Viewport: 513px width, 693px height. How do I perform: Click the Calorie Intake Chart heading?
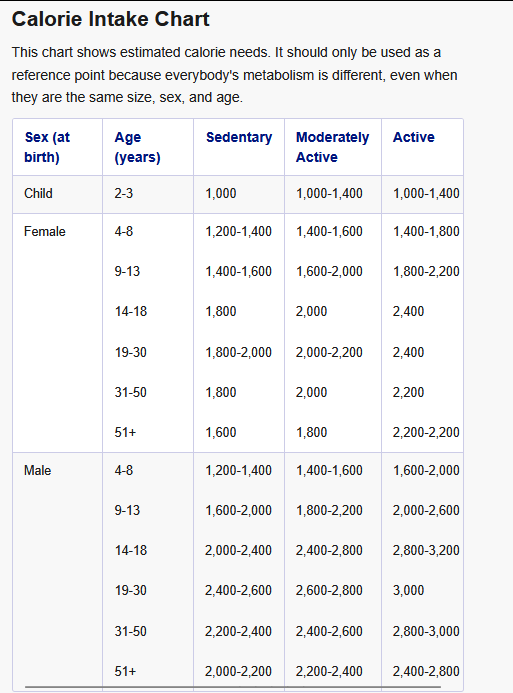click(x=110, y=19)
